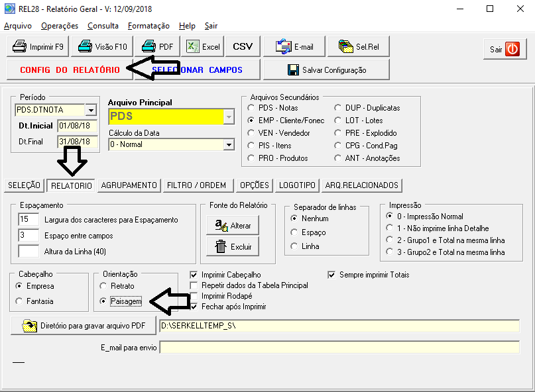Viewport: 535px width, 392px height.
Task: Save settings with Salvar Configuração floppy icon
Action: (x=293, y=70)
